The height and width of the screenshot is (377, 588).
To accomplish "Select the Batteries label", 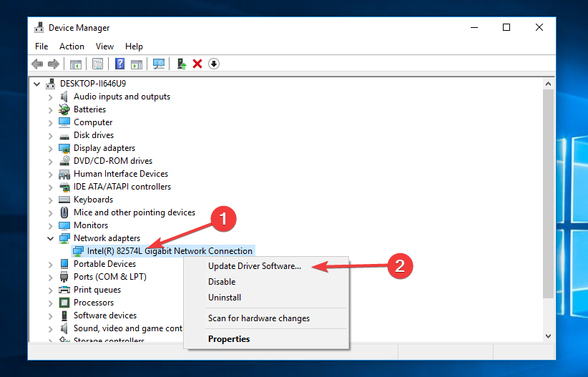I will click(89, 109).
